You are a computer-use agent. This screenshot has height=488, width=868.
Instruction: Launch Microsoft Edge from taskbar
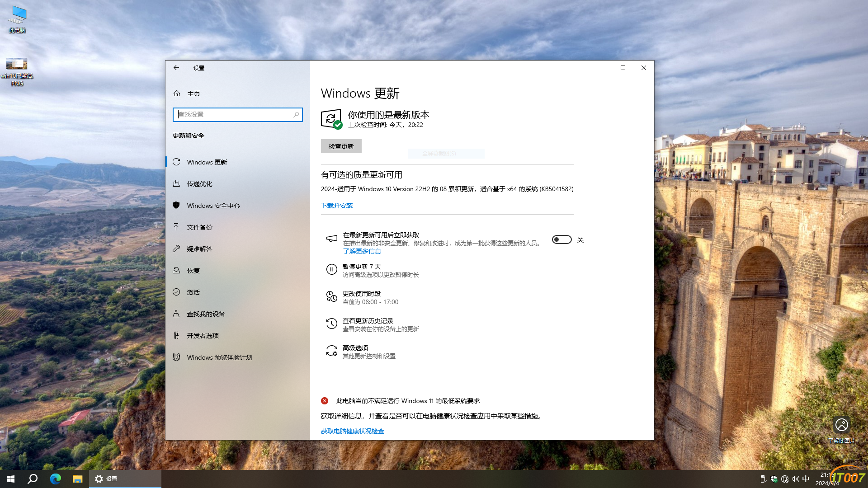[x=55, y=479]
